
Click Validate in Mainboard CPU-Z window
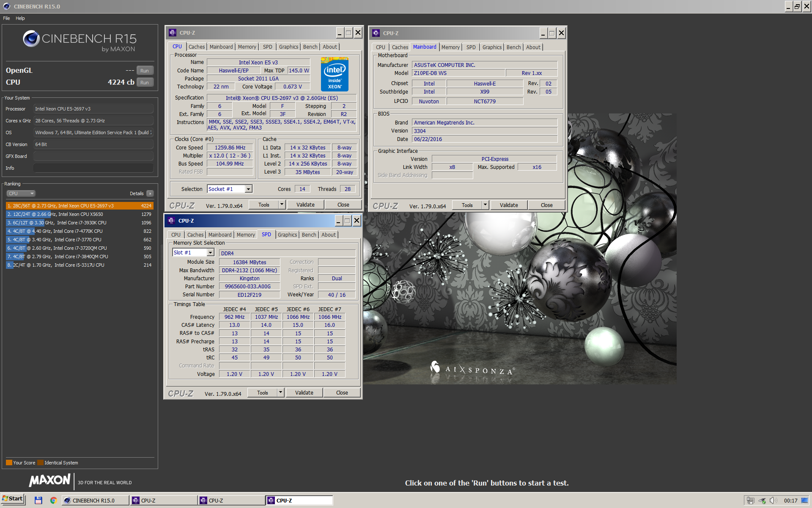tap(509, 205)
